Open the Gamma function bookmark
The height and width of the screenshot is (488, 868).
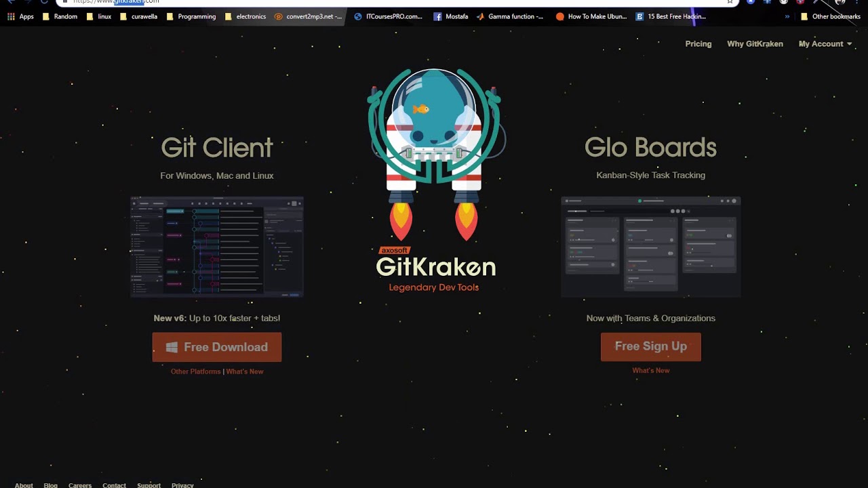tap(510, 16)
